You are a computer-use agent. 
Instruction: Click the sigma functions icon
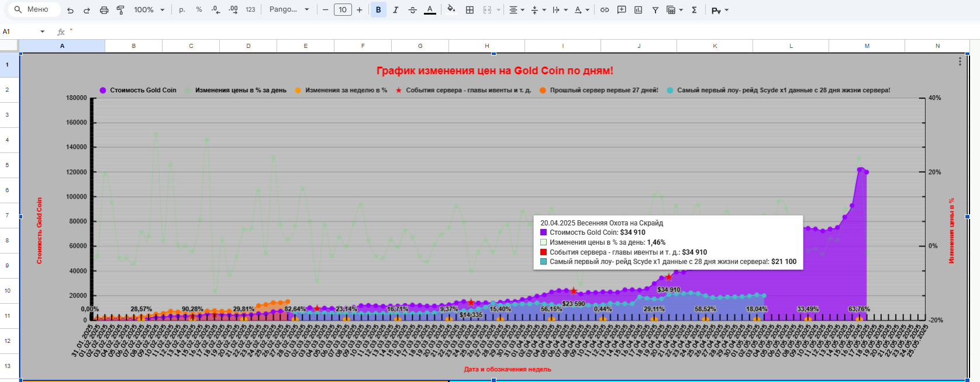(694, 10)
